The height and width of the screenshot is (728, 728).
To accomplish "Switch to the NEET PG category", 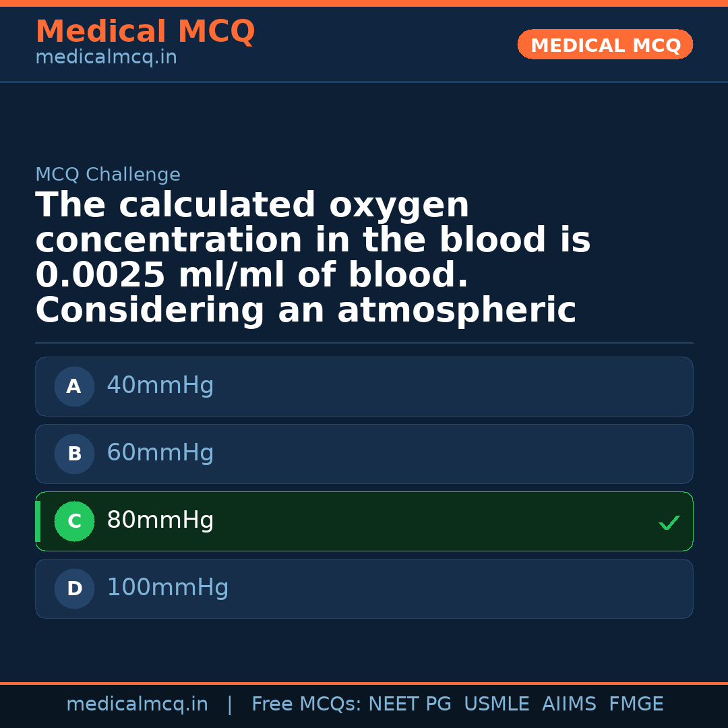I will click(409, 703).
